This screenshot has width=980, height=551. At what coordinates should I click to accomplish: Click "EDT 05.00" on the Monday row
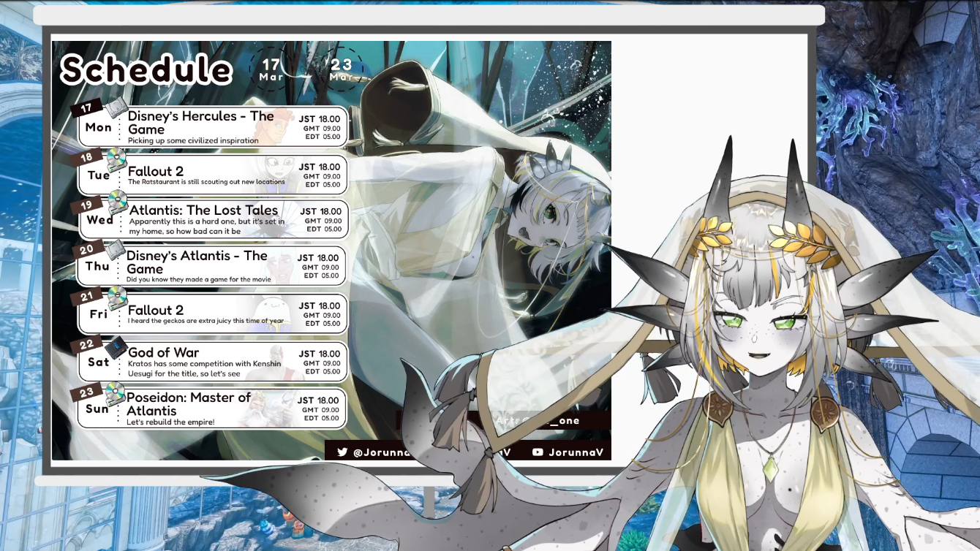(323, 137)
